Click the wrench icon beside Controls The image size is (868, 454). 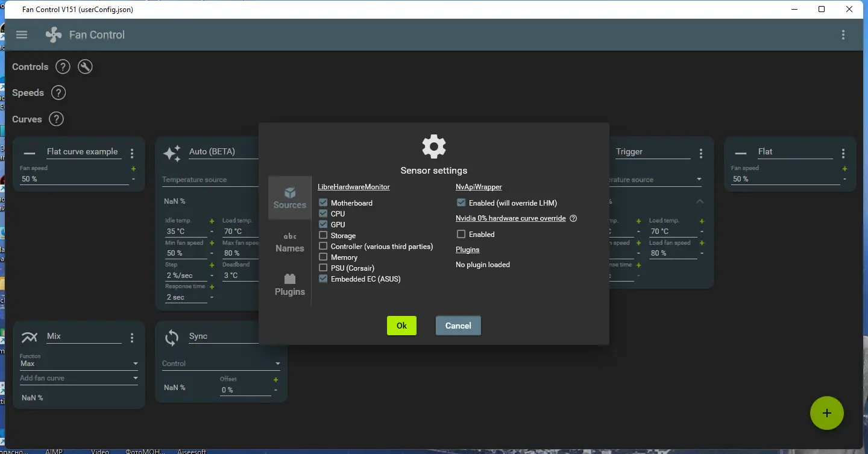pos(85,67)
